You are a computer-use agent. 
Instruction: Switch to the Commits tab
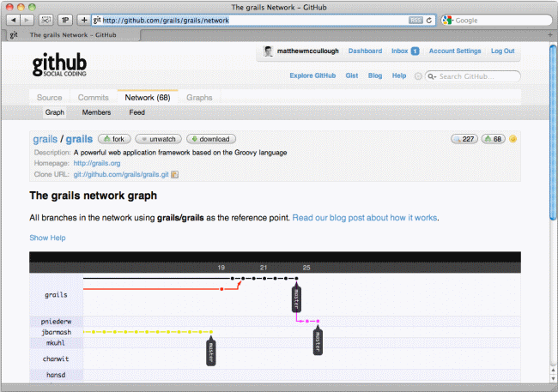[x=94, y=98]
